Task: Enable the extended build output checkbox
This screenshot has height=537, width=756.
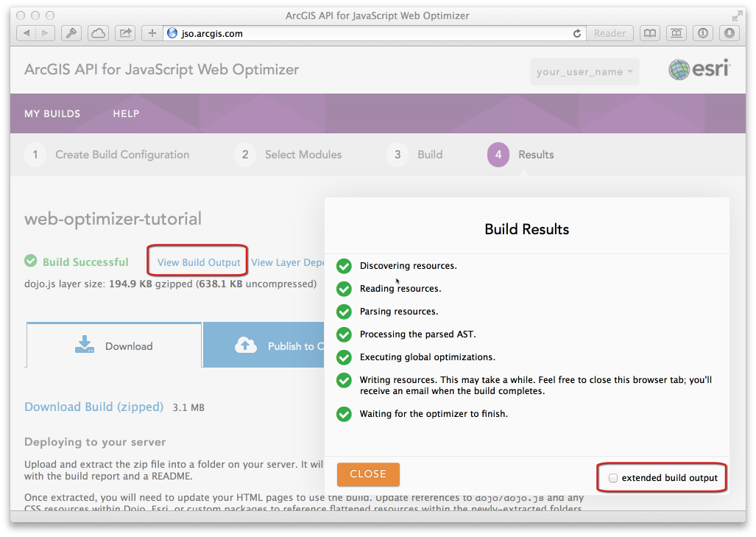Action: click(612, 478)
